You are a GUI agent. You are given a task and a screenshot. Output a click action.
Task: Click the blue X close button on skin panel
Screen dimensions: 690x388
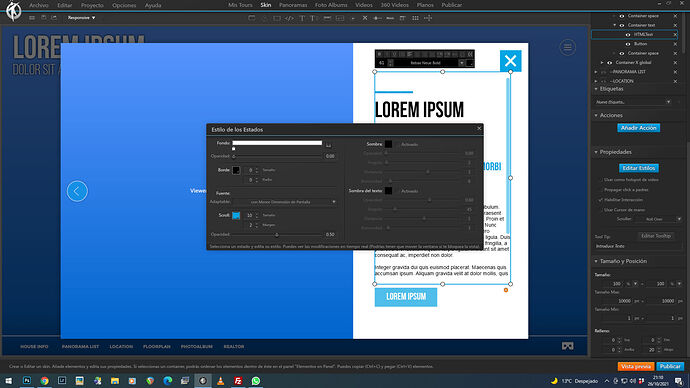coord(510,61)
